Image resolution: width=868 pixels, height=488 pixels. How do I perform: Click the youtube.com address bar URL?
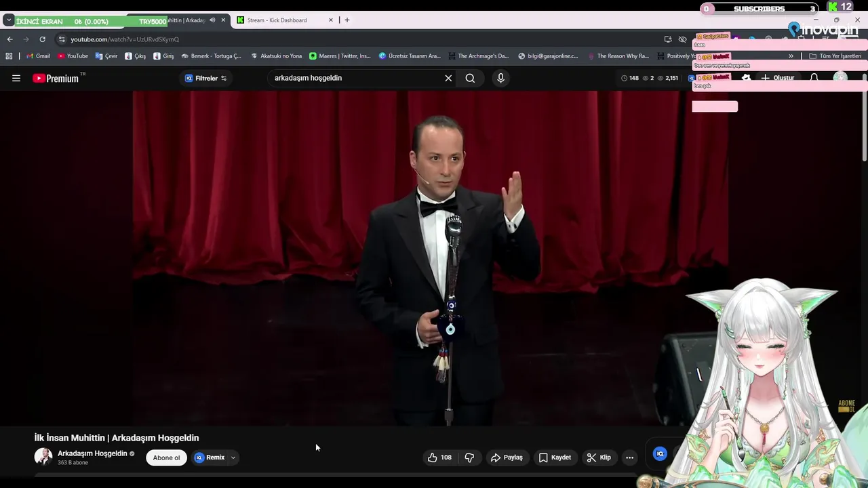pos(125,39)
